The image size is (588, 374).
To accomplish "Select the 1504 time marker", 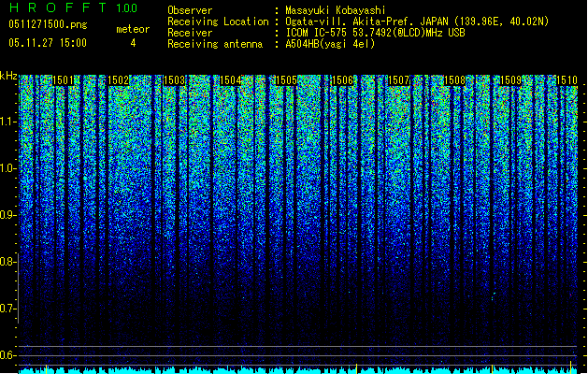I will (230, 80).
